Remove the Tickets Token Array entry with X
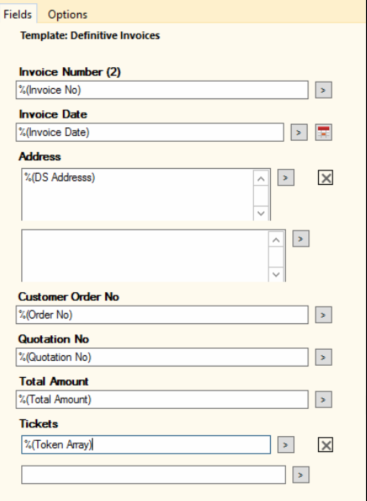This screenshot has width=367, height=501. [x=325, y=445]
